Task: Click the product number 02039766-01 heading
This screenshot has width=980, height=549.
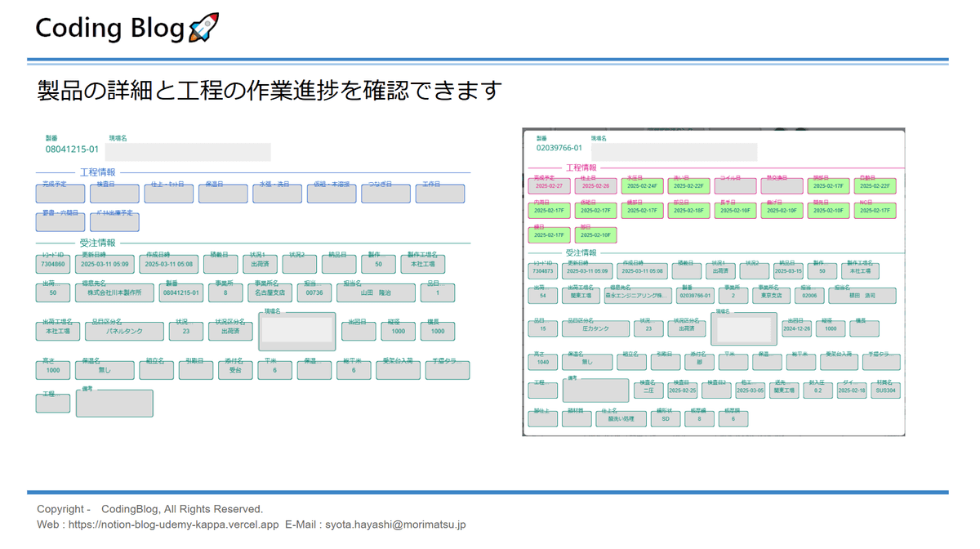Action: [x=559, y=149]
